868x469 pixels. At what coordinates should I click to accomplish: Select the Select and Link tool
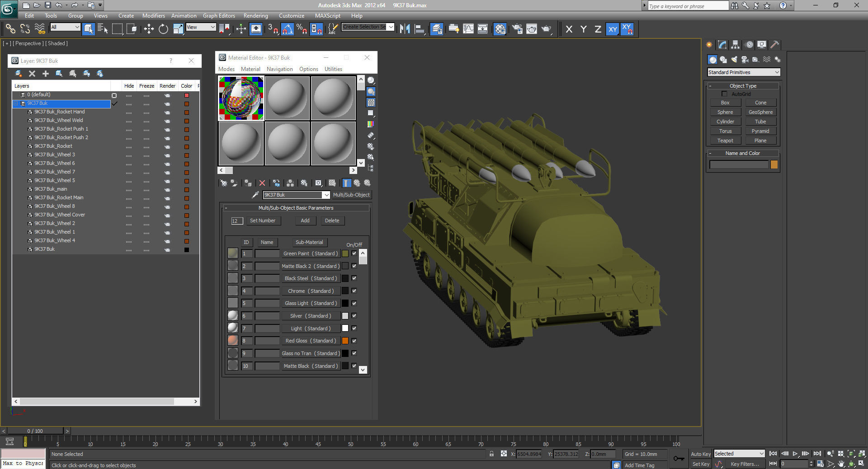click(x=10, y=29)
